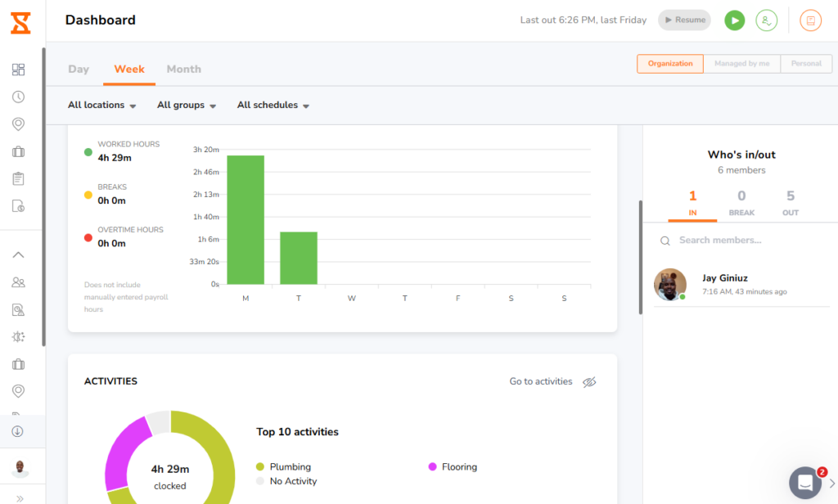Click the Jibble logo in the sidebar
This screenshot has height=504, width=838.
pos(20,23)
